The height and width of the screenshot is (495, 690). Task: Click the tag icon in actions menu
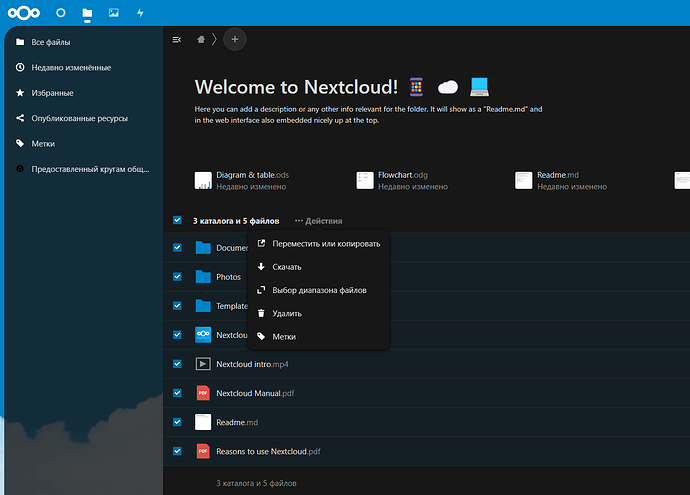click(261, 337)
